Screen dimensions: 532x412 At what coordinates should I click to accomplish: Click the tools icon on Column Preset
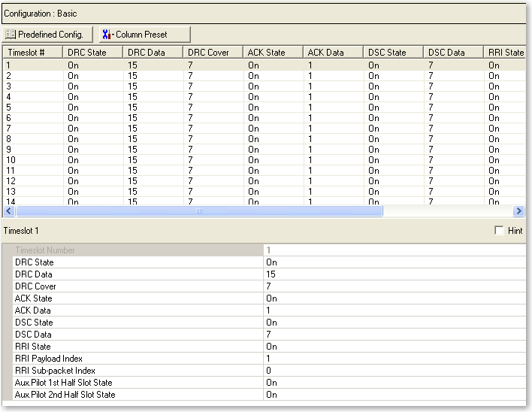tap(106, 35)
